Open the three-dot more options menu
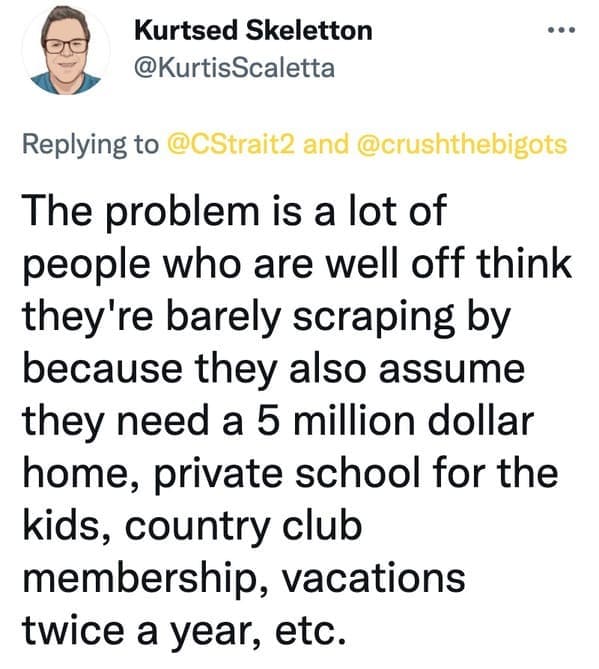Image resolution: width=599 pixels, height=669 pixels. click(x=561, y=30)
